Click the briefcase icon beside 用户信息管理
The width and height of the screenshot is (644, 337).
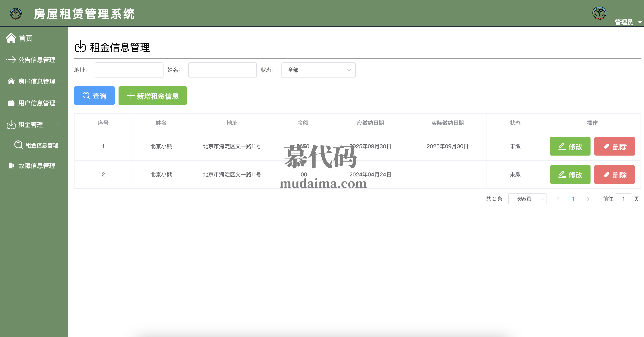pyautogui.click(x=11, y=103)
